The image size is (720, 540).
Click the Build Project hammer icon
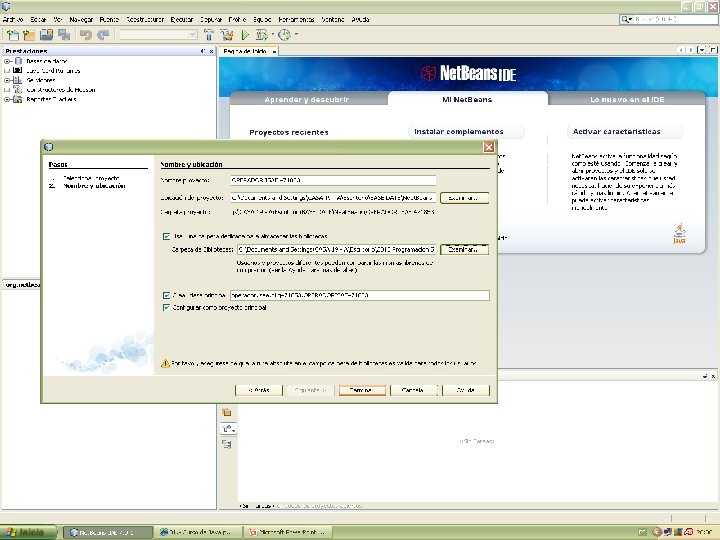point(208,34)
